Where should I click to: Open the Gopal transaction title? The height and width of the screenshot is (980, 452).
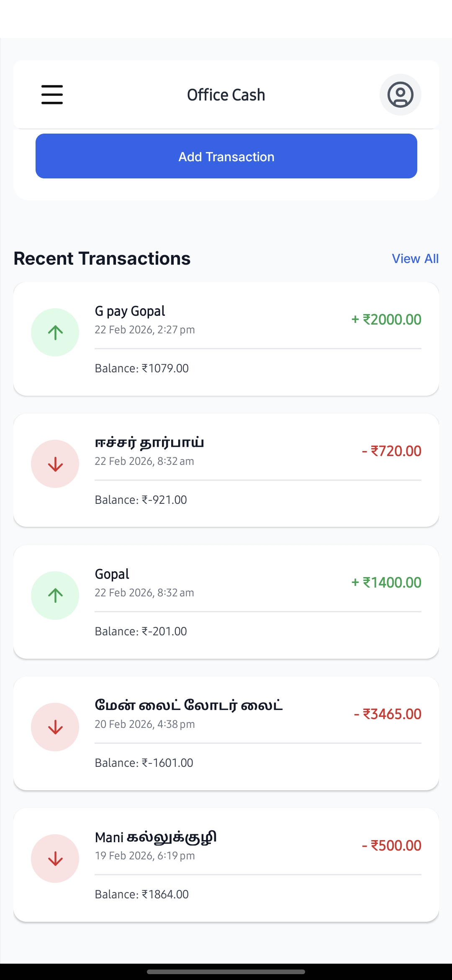112,574
